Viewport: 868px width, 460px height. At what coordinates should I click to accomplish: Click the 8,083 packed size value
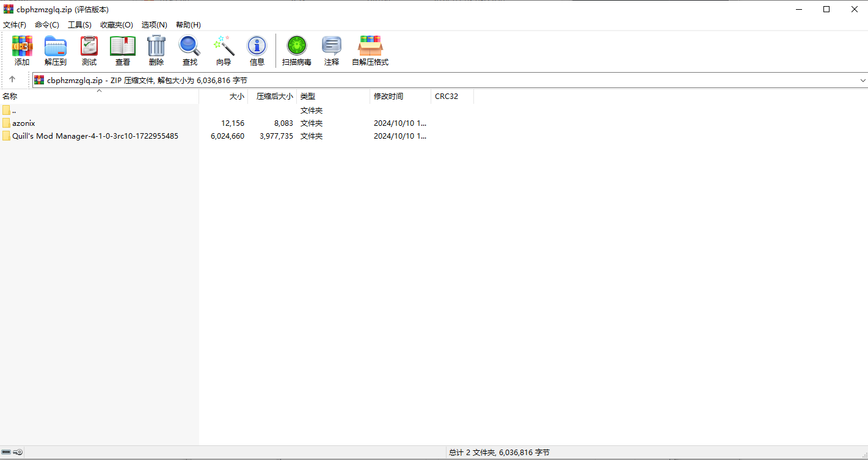point(283,123)
